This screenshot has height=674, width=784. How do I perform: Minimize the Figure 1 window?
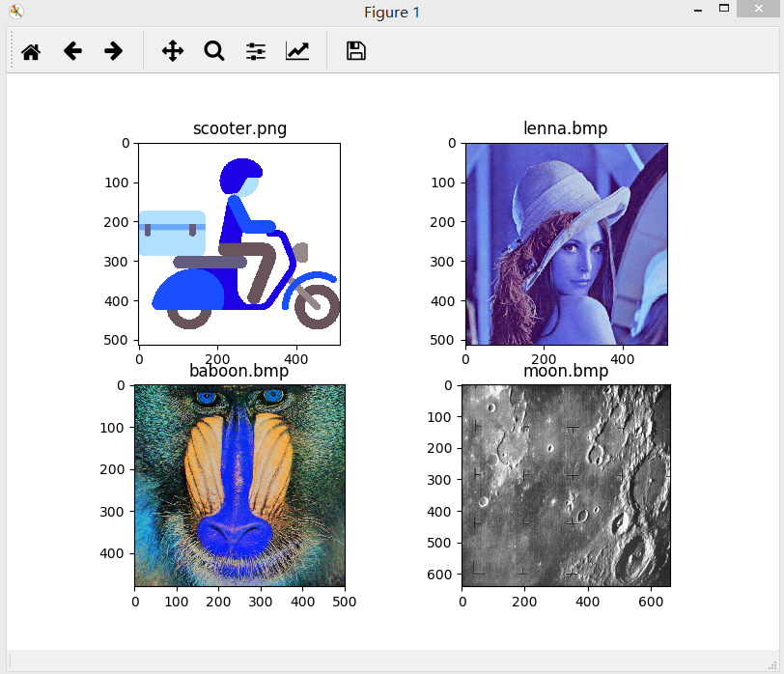(698, 10)
